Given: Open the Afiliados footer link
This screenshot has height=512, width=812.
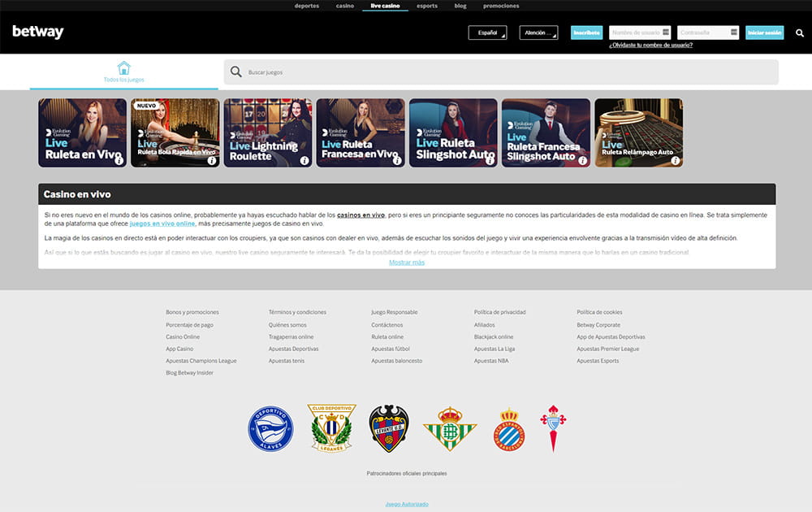Looking at the screenshot, I should click(484, 325).
